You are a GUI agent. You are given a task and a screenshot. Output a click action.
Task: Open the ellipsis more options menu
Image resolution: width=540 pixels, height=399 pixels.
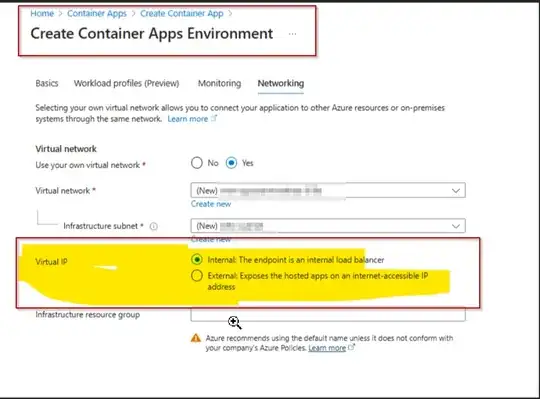292,34
